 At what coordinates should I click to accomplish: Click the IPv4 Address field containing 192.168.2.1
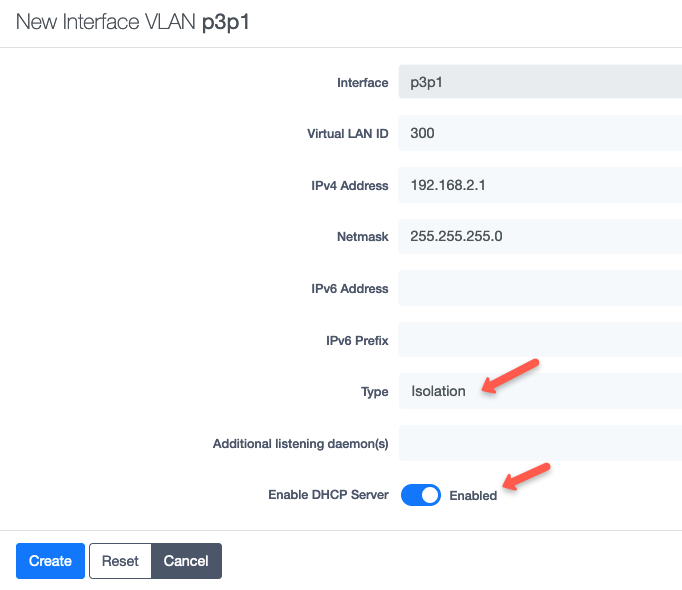tap(540, 185)
